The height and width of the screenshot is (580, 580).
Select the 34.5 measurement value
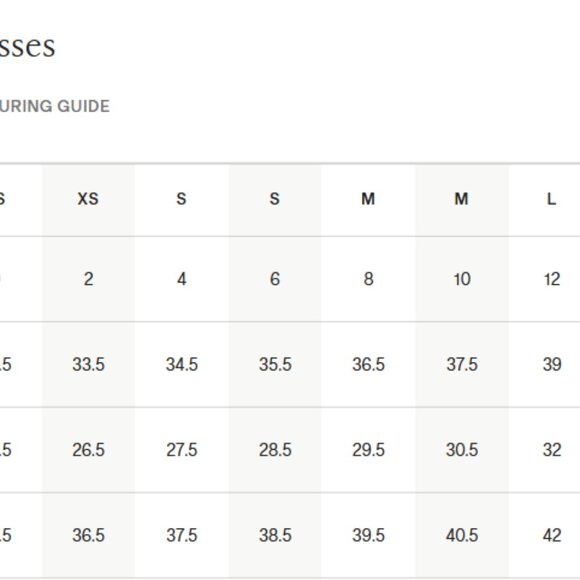pyautogui.click(x=181, y=364)
